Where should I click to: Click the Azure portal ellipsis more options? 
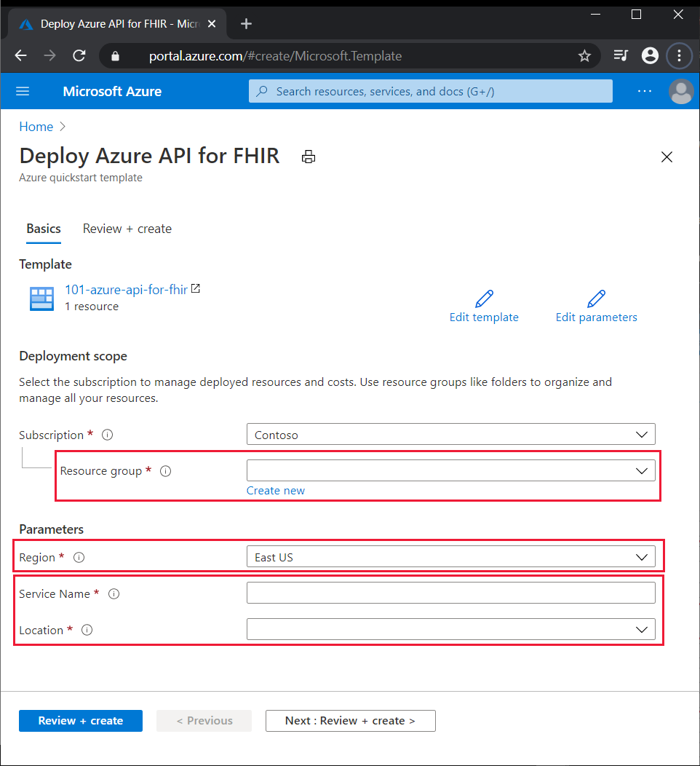pos(645,91)
